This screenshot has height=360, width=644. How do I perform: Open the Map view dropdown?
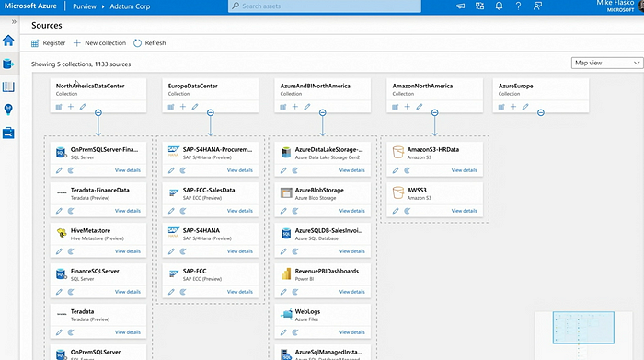click(x=606, y=63)
